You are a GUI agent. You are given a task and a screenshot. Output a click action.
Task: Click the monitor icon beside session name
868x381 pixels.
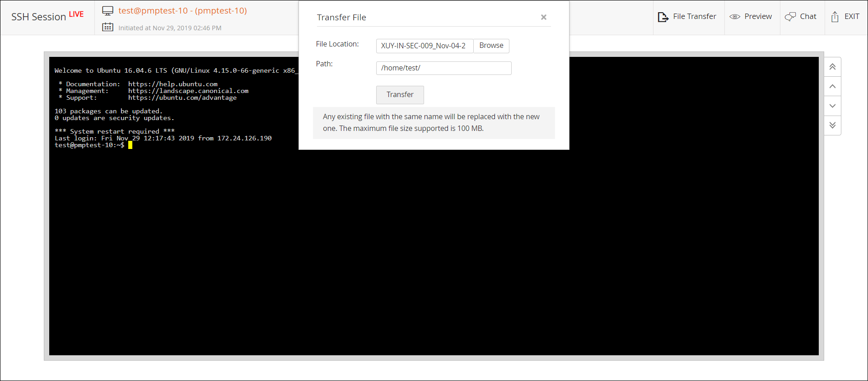[x=107, y=11]
